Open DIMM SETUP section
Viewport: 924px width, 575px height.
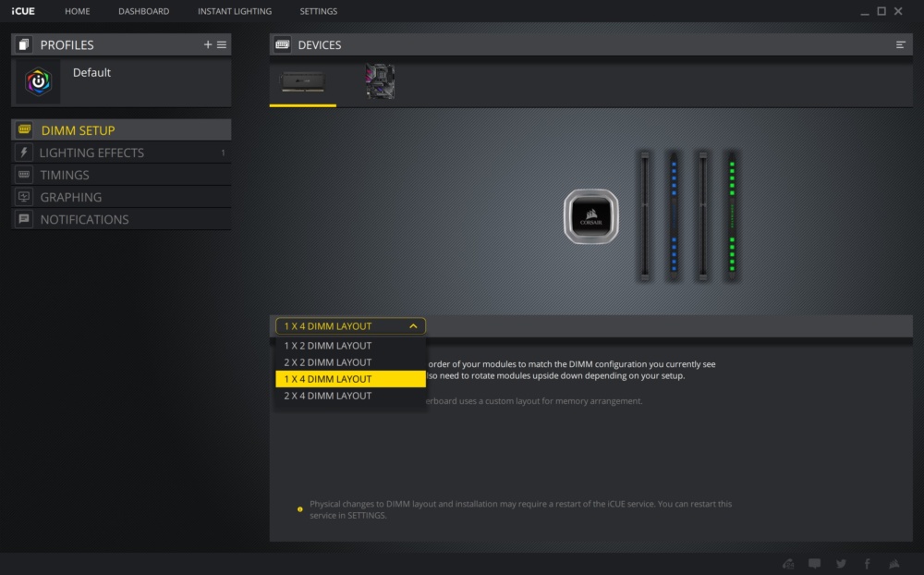click(x=121, y=129)
